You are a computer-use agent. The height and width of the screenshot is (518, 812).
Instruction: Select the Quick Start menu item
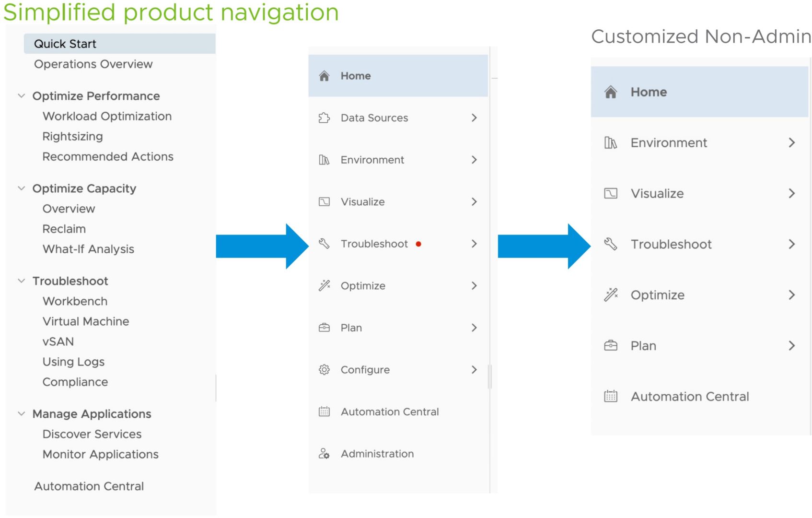click(65, 44)
